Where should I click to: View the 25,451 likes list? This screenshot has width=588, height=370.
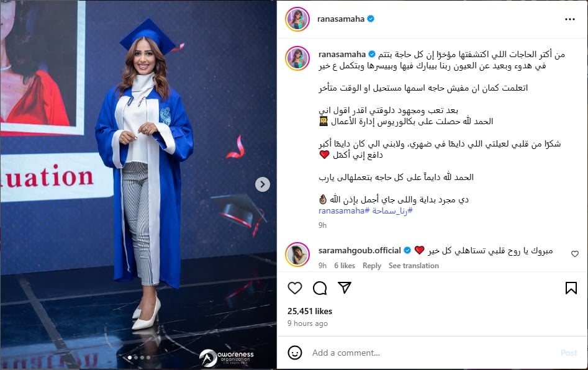310,311
